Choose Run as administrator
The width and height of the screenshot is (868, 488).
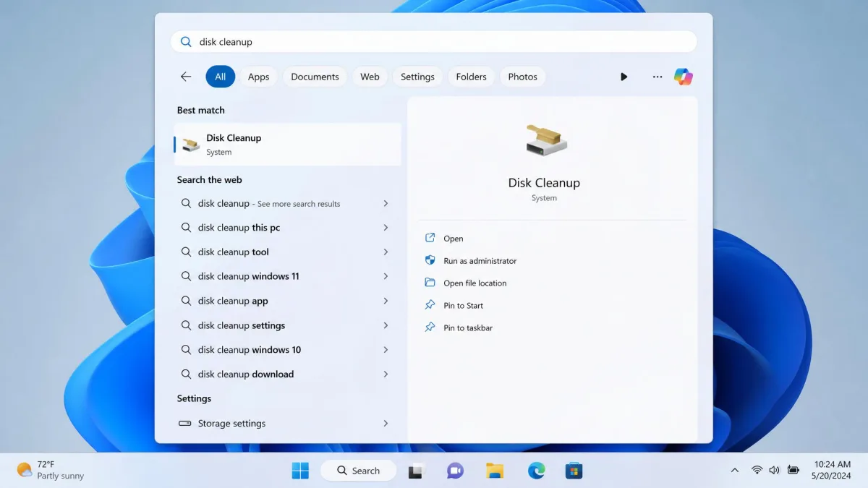coord(480,261)
